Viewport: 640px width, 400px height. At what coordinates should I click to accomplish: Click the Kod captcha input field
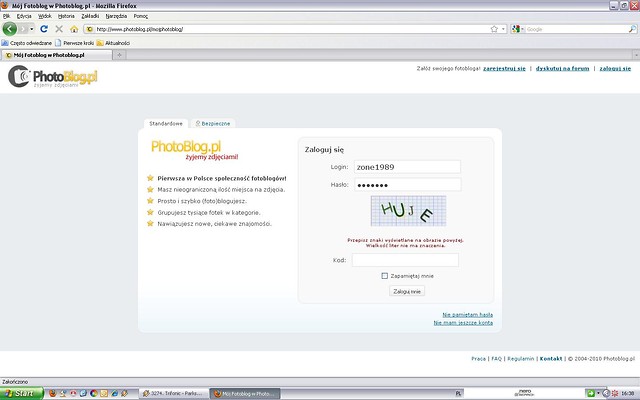tap(405, 260)
